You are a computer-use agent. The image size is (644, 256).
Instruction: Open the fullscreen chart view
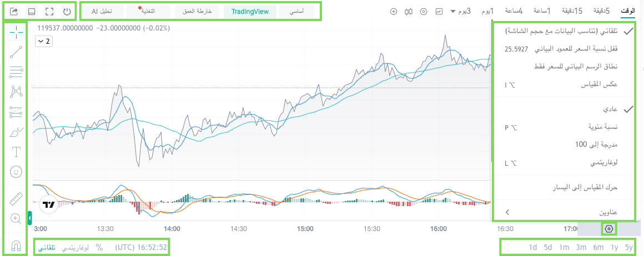point(50,12)
